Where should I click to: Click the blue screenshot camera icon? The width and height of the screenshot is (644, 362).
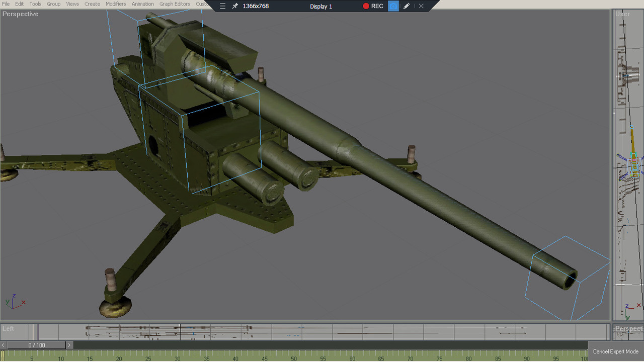click(x=393, y=6)
